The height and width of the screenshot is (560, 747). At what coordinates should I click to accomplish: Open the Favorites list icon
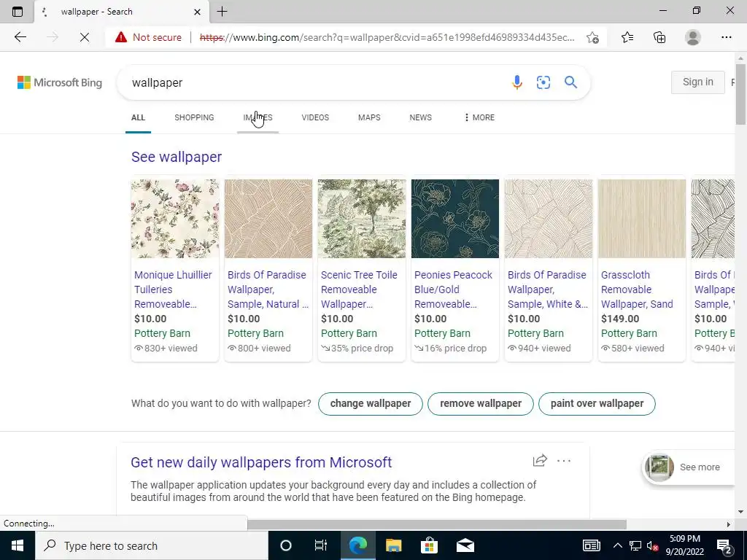coord(627,37)
